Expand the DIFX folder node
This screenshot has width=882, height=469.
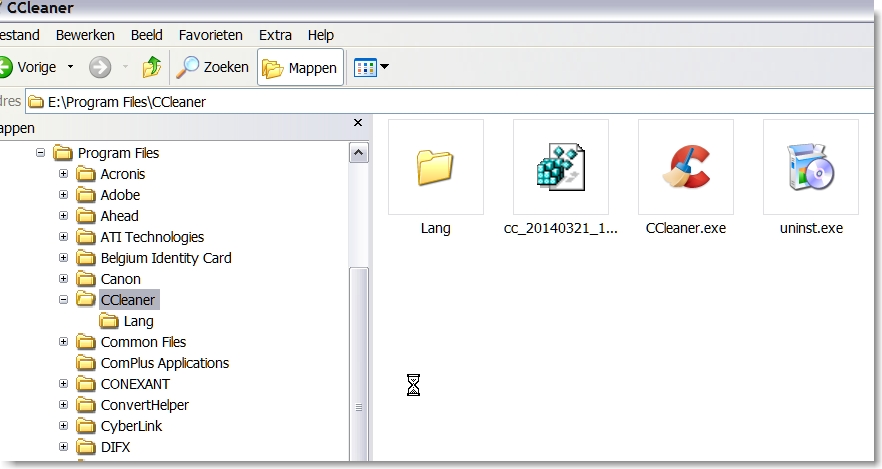[x=64, y=447]
